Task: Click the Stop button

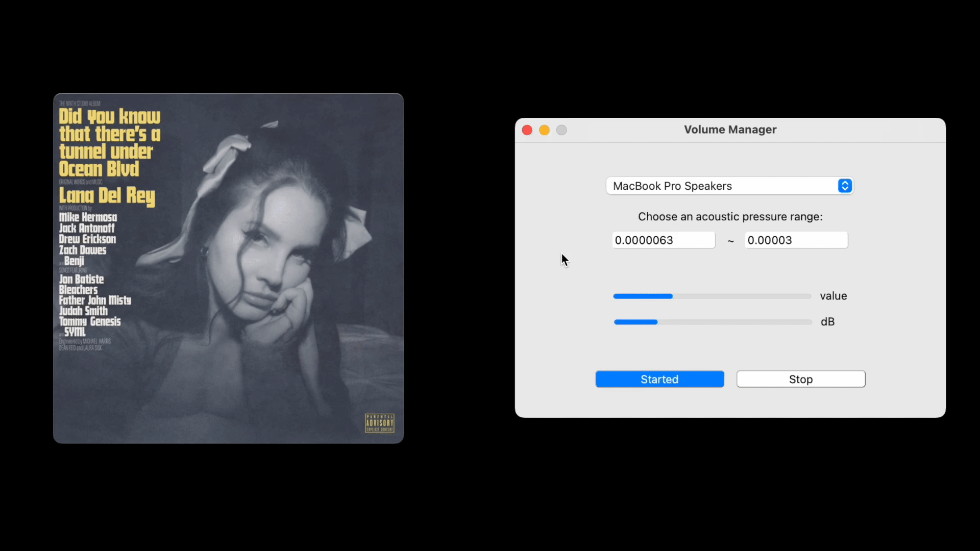Action: (801, 379)
